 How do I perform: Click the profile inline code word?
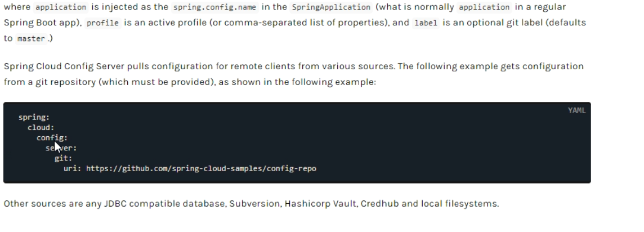102,23
